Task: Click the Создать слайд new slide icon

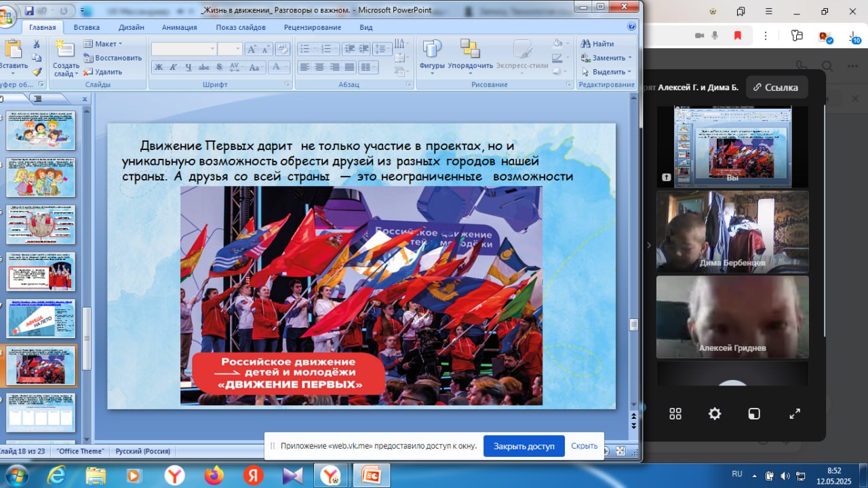Action: click(64, 48)
